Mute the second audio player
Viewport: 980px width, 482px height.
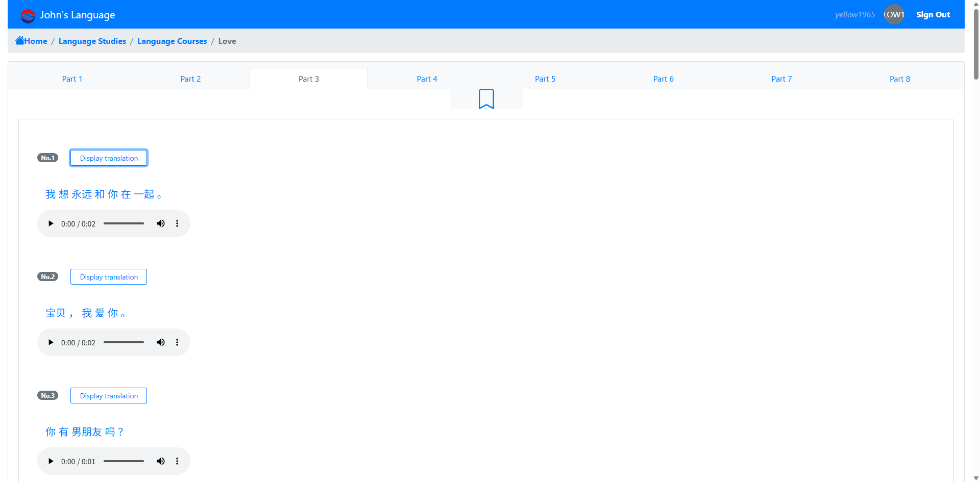pos(161,342)
